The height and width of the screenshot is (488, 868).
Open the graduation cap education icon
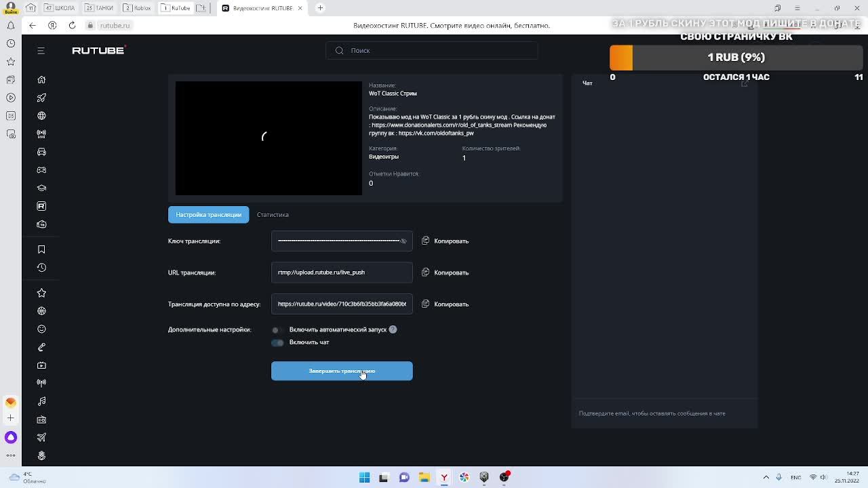(41, 188)
